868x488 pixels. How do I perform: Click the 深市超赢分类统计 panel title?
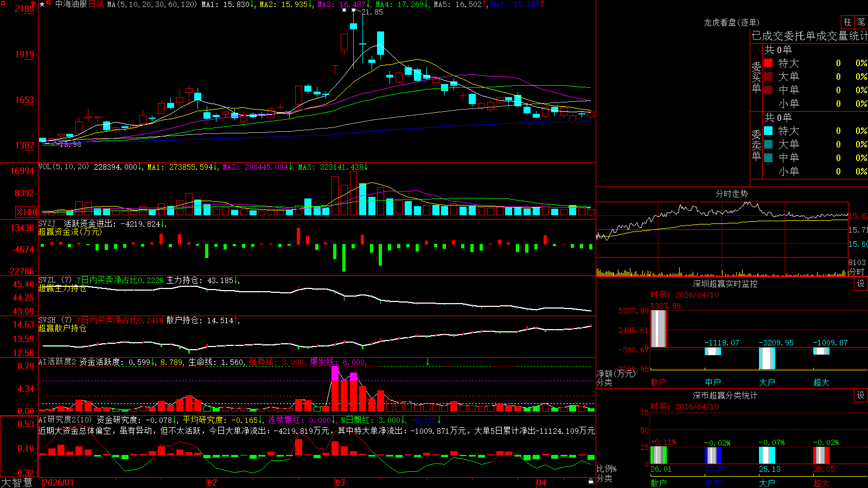point(725,395)
